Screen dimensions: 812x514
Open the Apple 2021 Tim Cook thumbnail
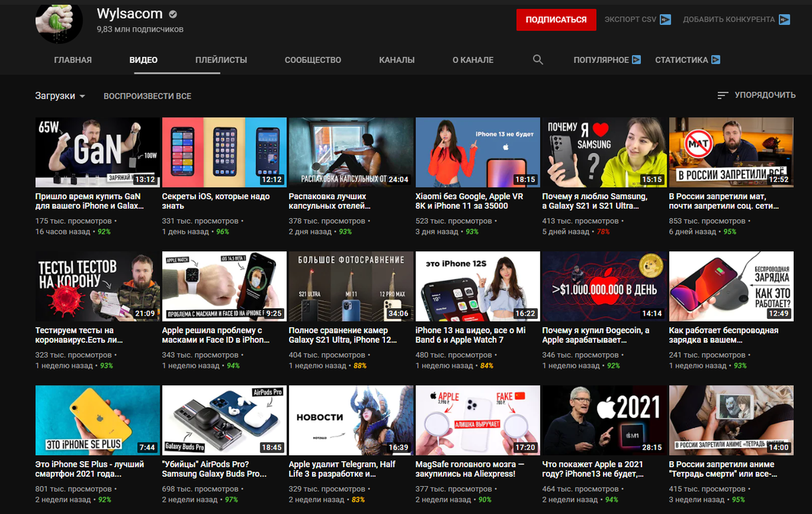coord(604,421)
